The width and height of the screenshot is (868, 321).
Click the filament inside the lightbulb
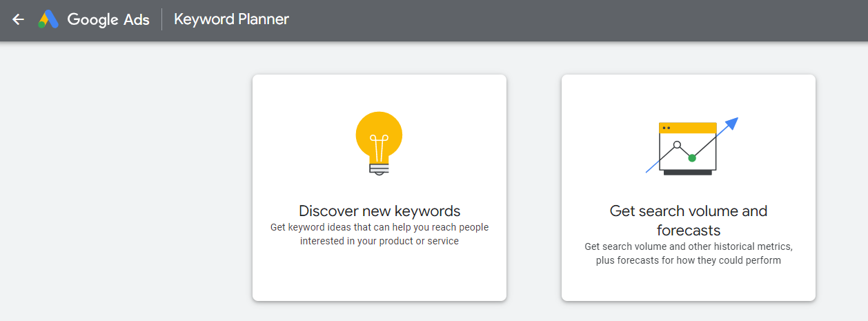pos(379,146)
